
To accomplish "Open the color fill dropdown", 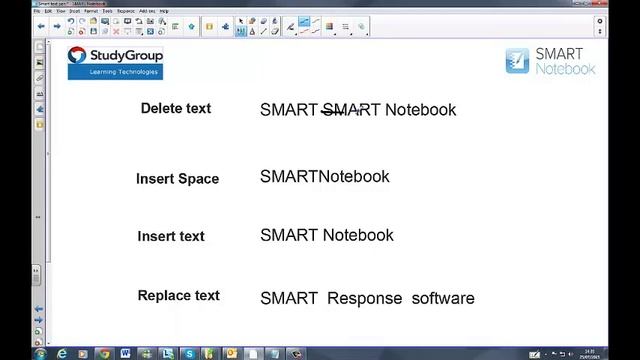I will 330,27.
